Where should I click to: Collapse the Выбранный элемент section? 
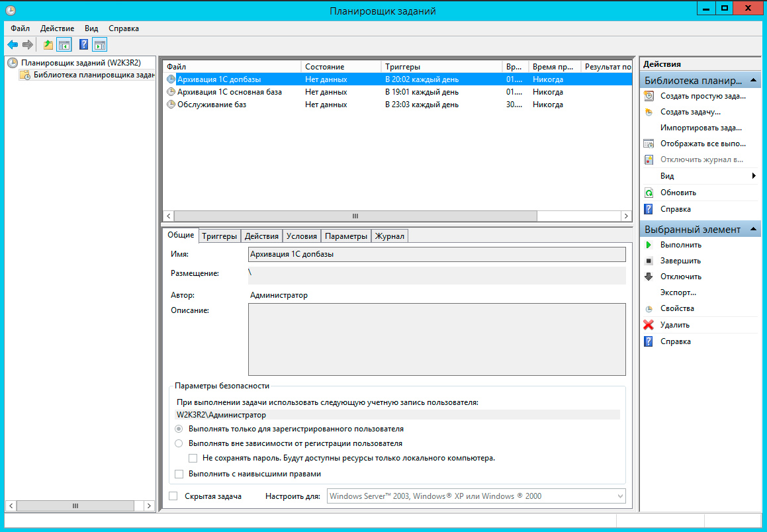(753, 229)
